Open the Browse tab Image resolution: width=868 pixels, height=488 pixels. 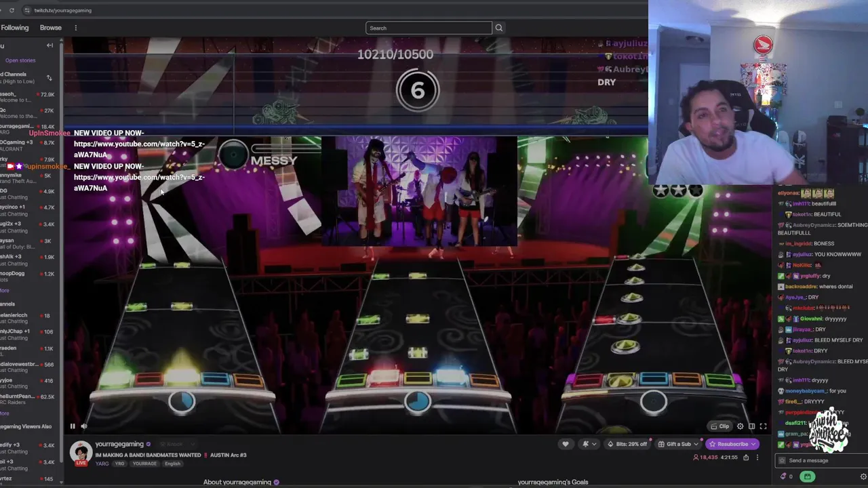pyautogui.click(x=51, y=28)
